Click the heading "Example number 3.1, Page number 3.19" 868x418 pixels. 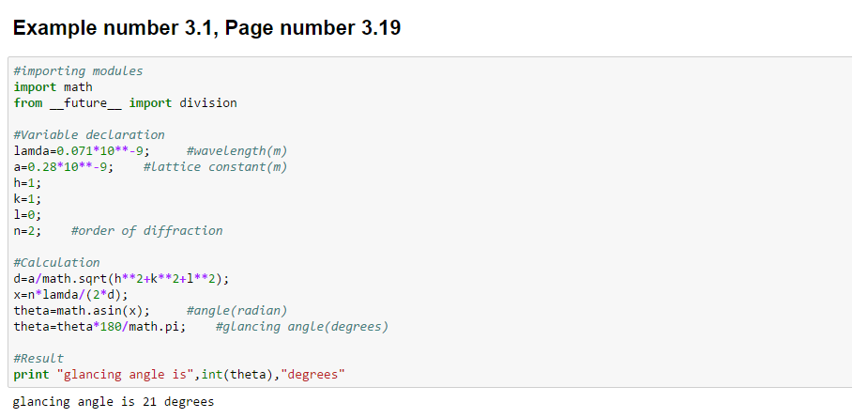click(x=207, y=28)
